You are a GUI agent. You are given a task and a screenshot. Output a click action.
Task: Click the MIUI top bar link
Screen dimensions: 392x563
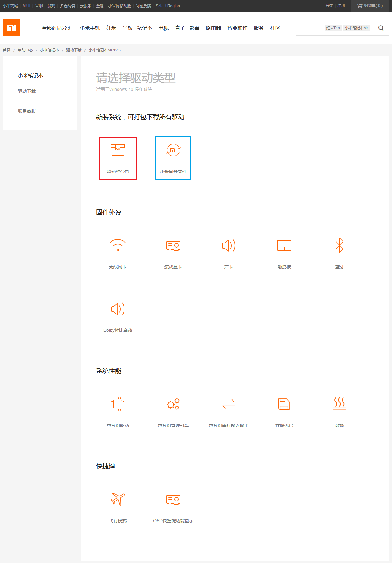pyautogui.click(x=26, y=6)
